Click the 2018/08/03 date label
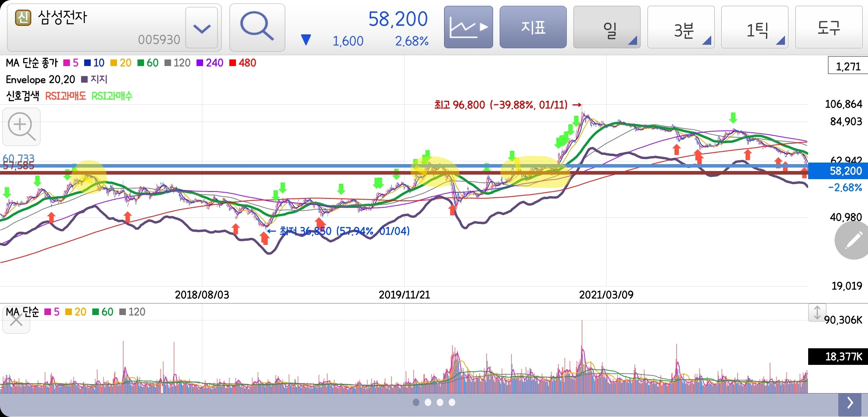Viewport: 868px width, 417px height. pos(202,295)
